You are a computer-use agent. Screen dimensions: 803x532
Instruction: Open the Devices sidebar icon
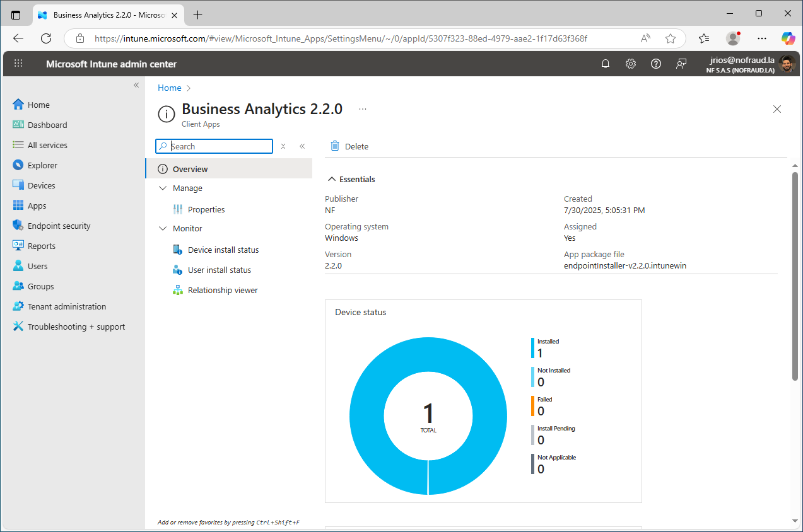point(18,185)
